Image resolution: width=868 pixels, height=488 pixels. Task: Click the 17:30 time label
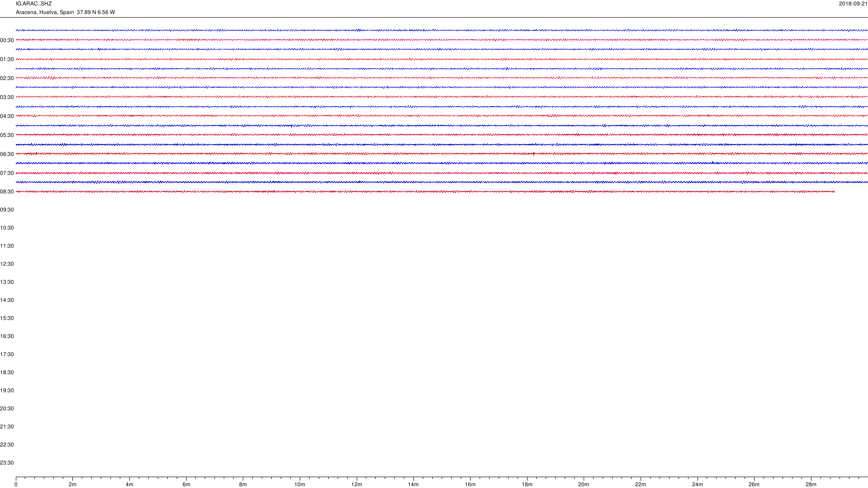(7, 354)
